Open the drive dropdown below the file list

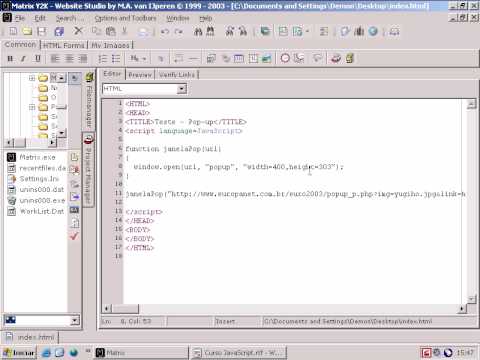coord(75,320)
